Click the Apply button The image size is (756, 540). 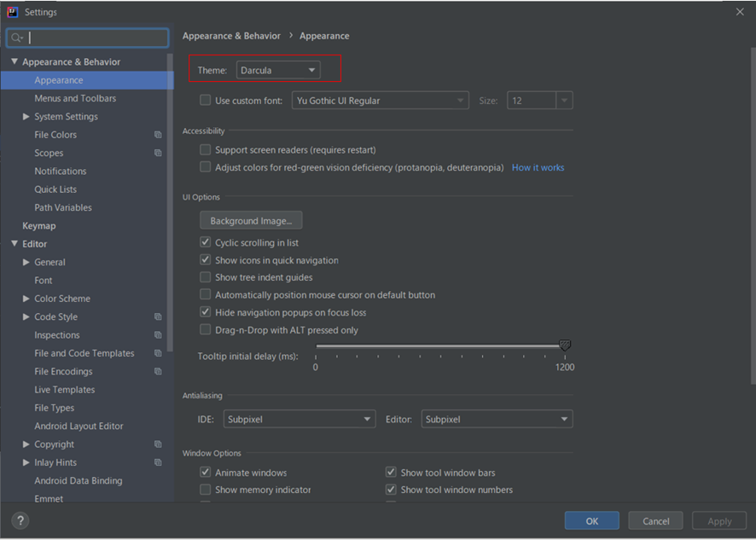tap(719, 520)
